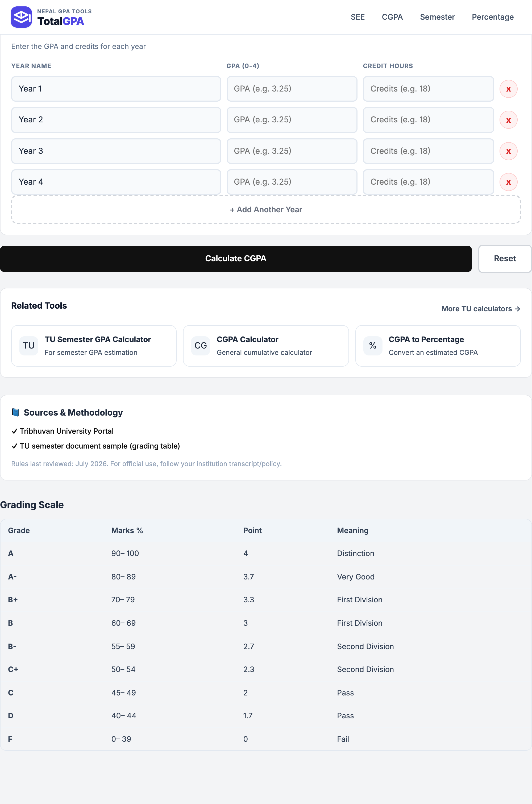Go to the Semester nav page
The image size is (532, 804).
437,17
